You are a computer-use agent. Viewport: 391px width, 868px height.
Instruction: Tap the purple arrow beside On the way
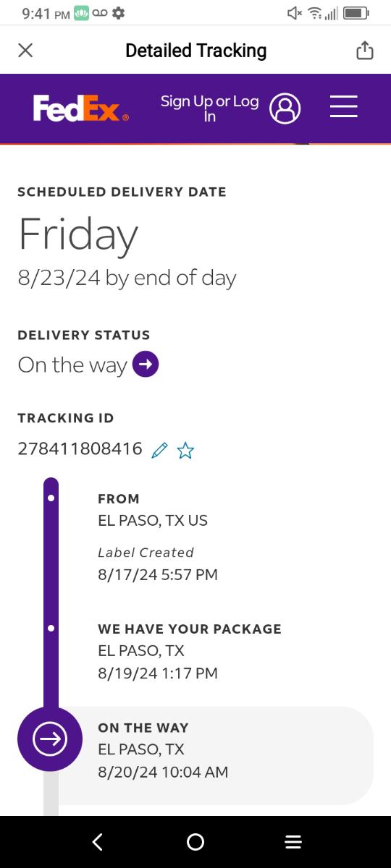[146, 365]
